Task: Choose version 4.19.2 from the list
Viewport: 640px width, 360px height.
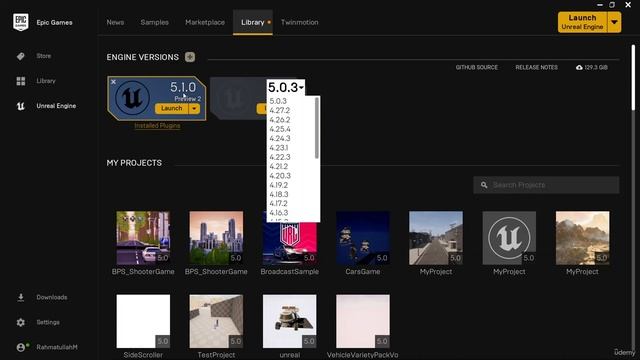Action: coord(279,185)
